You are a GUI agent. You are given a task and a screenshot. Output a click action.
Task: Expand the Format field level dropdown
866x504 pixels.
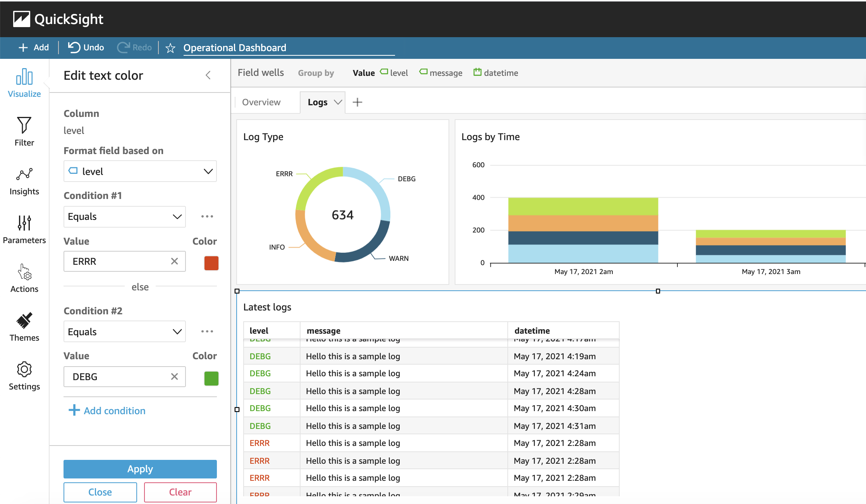pos(140,171)
